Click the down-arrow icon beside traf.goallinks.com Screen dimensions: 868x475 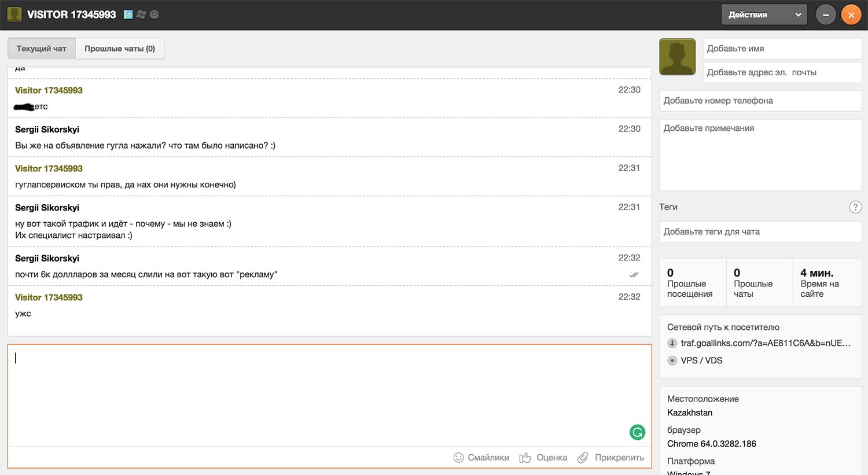[x=672, y=343]
